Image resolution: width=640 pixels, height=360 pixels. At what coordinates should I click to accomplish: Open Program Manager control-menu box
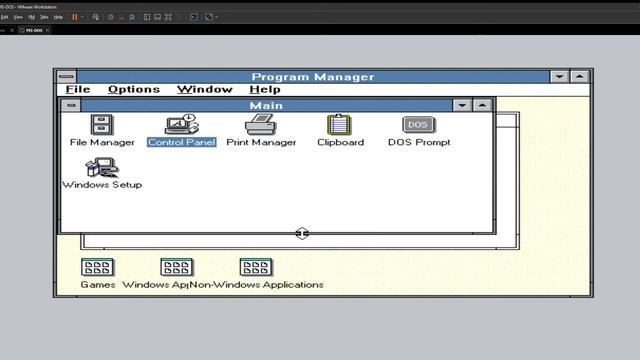tap(67, 76)
